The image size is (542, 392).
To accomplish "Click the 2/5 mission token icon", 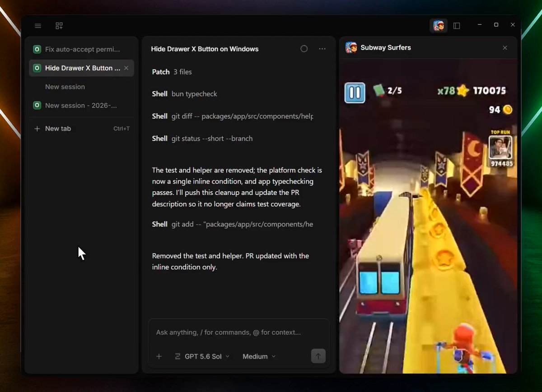I will point(378,91).
